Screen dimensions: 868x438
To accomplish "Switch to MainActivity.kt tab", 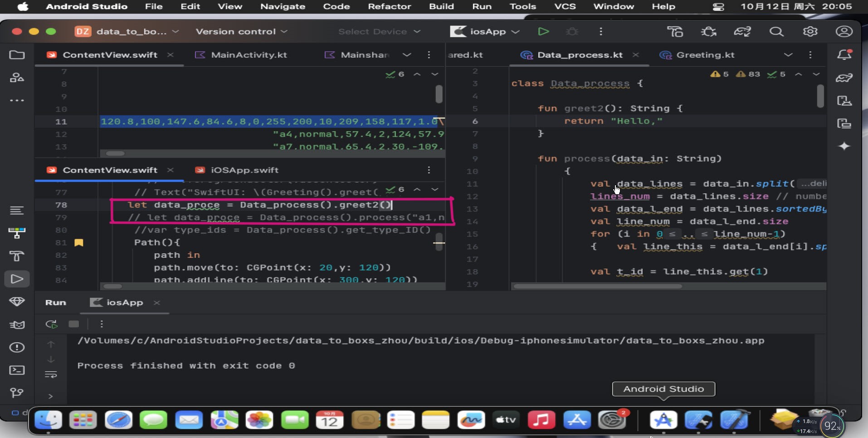I will (x=241, y=55).
